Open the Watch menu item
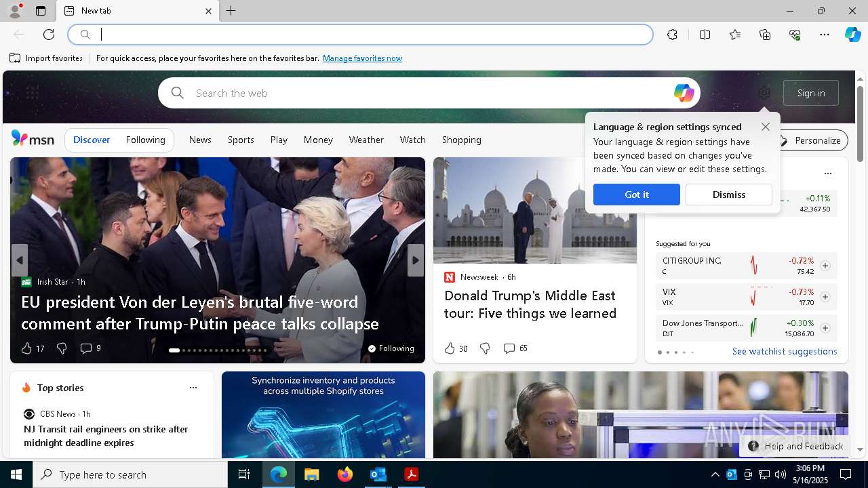 point(412,140)
